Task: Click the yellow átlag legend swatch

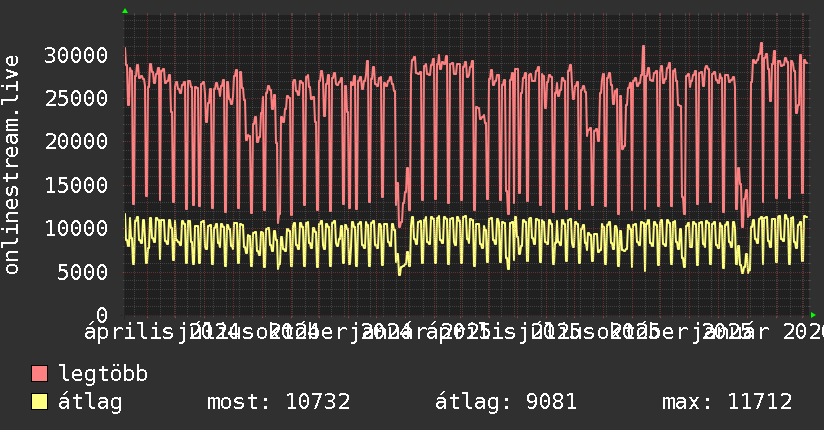Action: (40, 403)
